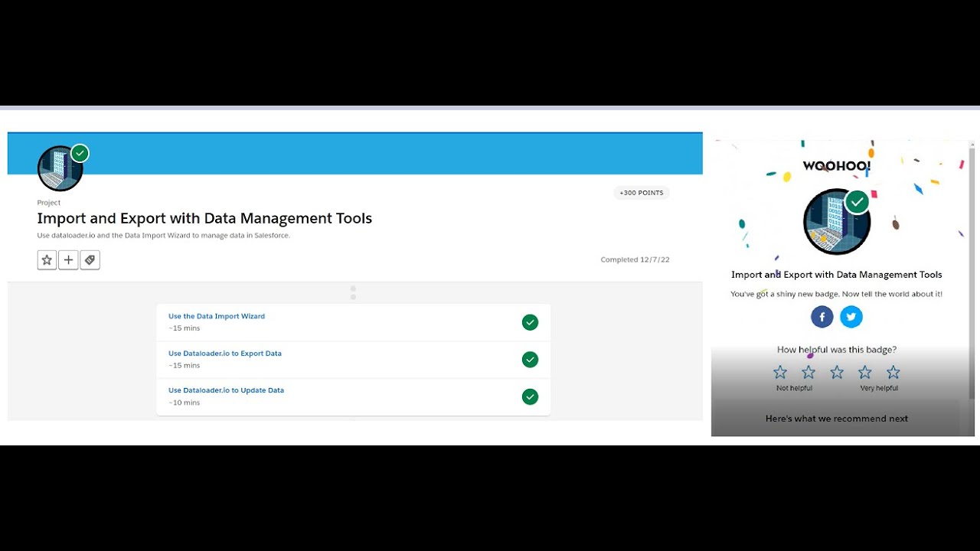Click the vertical dots handle above steps list
The image size is (980, 551).
pyautogui.click(x=353, y=293)
